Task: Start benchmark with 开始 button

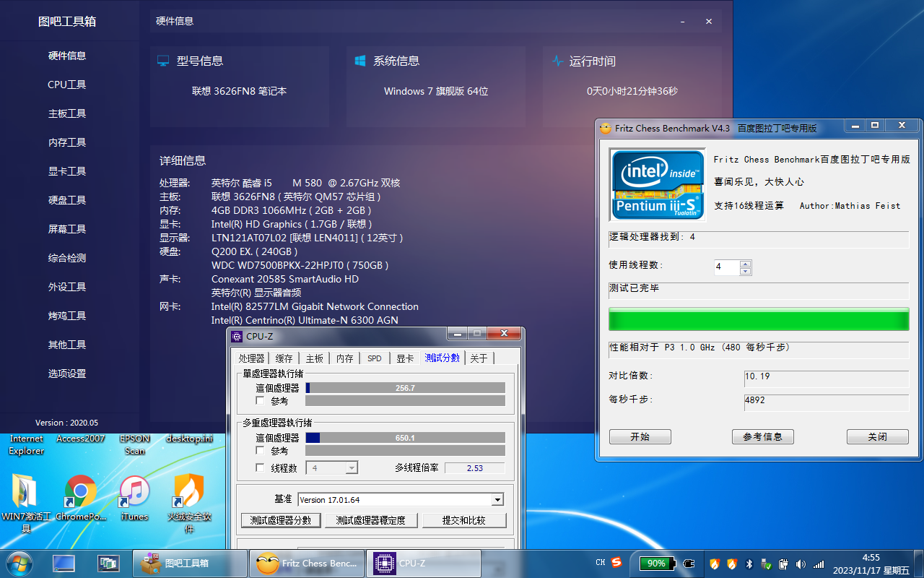Action: click(640, 437)
